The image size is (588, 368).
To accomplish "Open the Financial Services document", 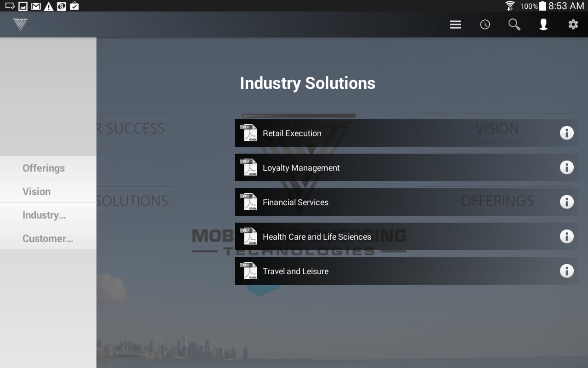I will point(407,202).
